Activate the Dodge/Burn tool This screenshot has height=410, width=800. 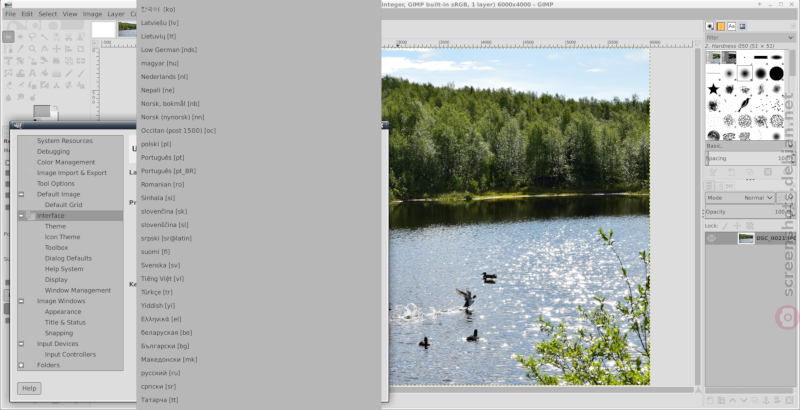click(32, 97)
